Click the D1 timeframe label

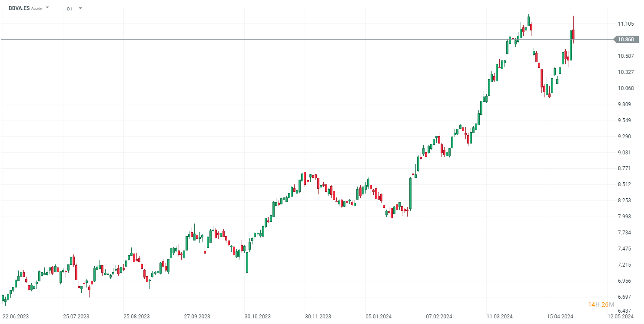coord(70,9)
